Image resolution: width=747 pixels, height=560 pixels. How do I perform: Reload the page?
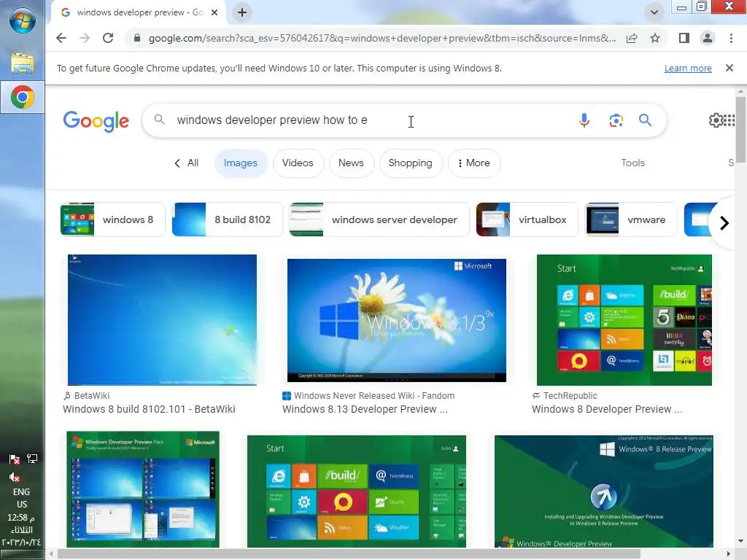[x=108, y=38]
